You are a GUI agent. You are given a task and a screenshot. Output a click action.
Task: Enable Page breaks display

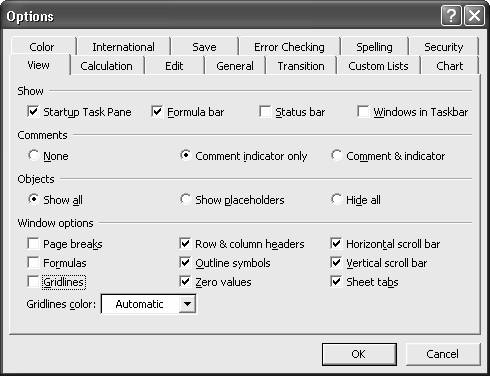coord(33,243)
